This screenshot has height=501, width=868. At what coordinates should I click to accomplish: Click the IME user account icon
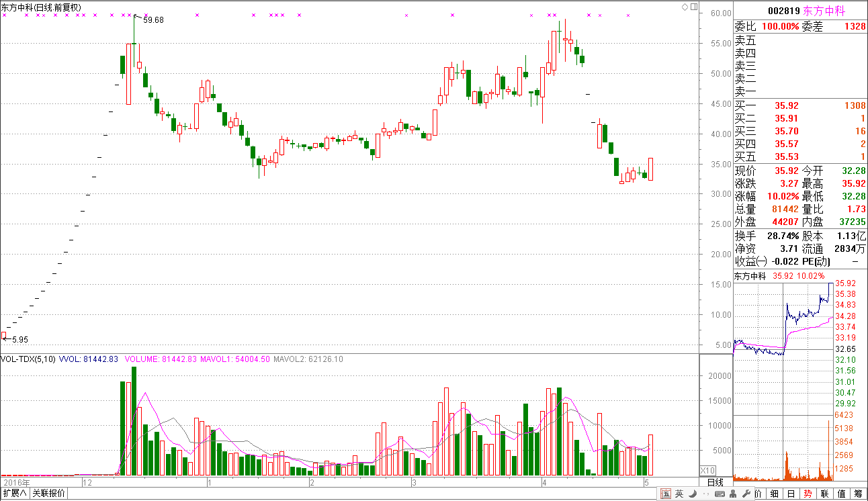(733, 494)
